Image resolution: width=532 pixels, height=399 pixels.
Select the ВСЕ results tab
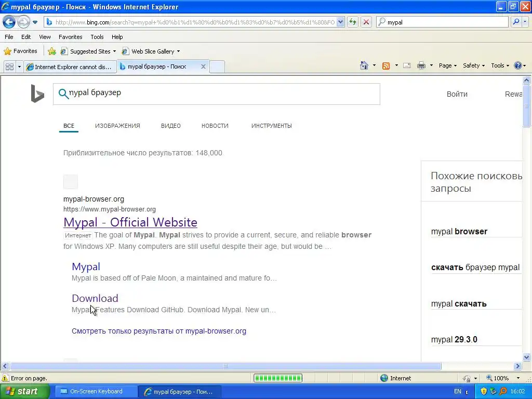point(69,126)
